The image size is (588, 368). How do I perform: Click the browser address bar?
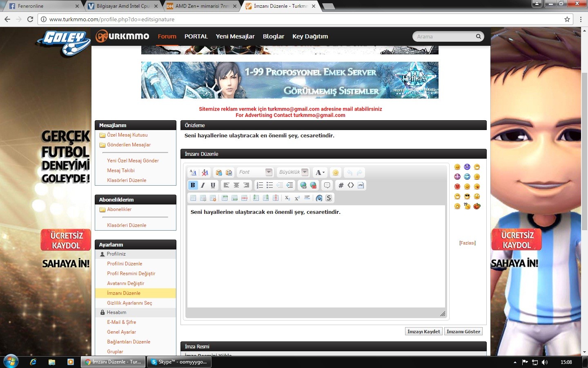pyautogui.click(x=302, y=19)
